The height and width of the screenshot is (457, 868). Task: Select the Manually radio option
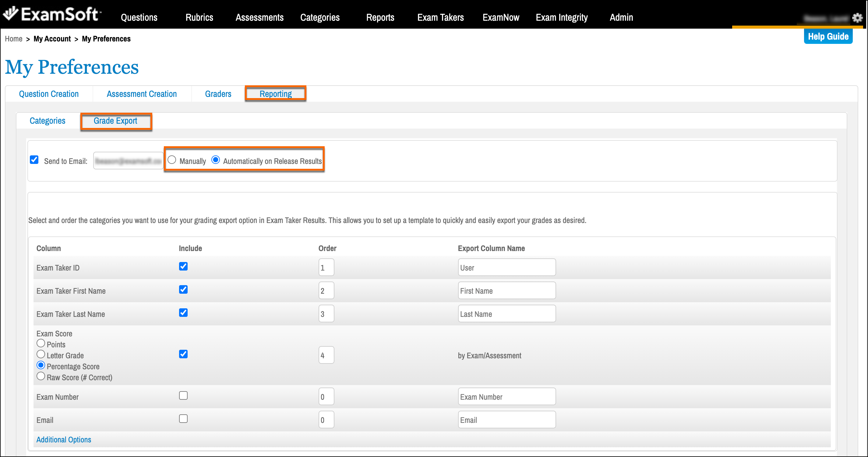(172, 160)
